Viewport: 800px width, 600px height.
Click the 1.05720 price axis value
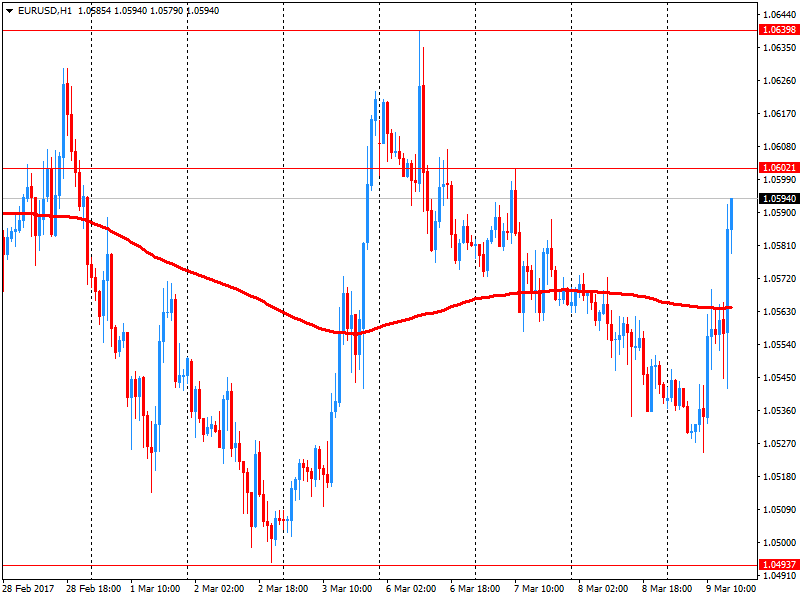click(780, 279)
